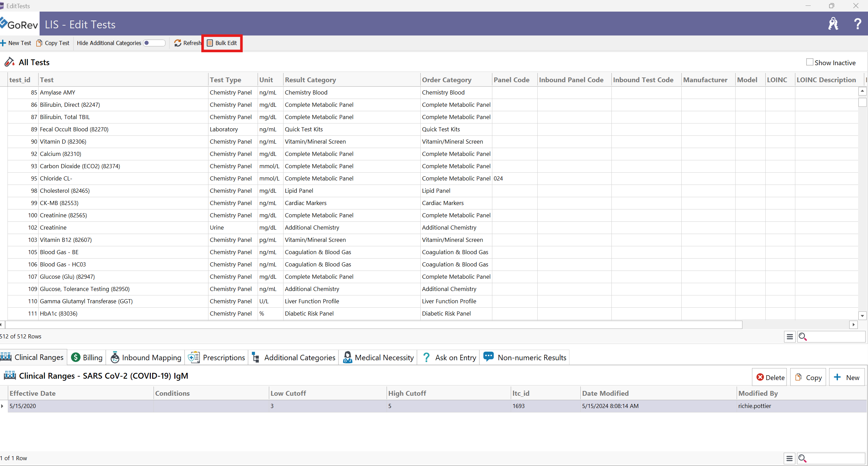Click scroll up arrow of tests grid
The image size is (868, 466).
[x=862, y=91]
